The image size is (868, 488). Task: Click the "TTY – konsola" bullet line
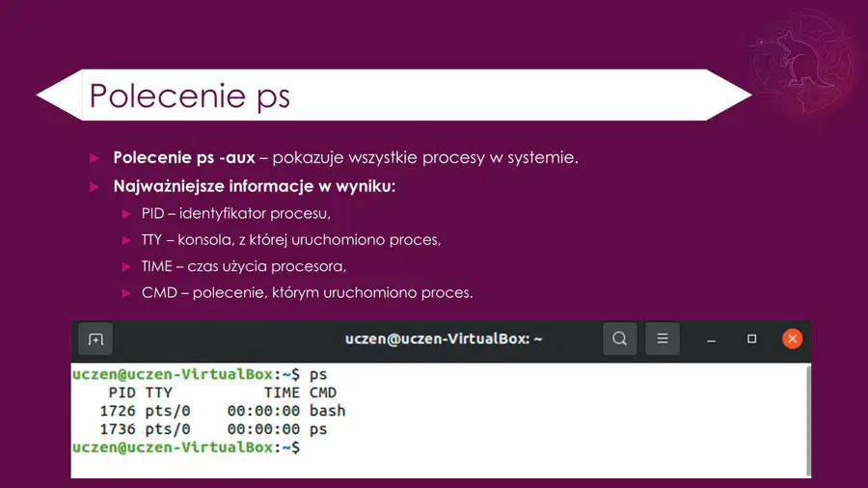[x=291, y=240]
